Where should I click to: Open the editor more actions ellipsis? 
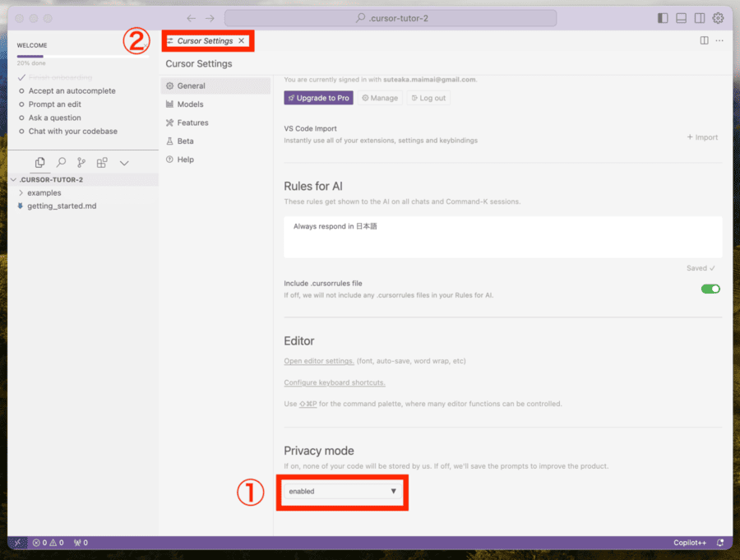click(719, 40)
